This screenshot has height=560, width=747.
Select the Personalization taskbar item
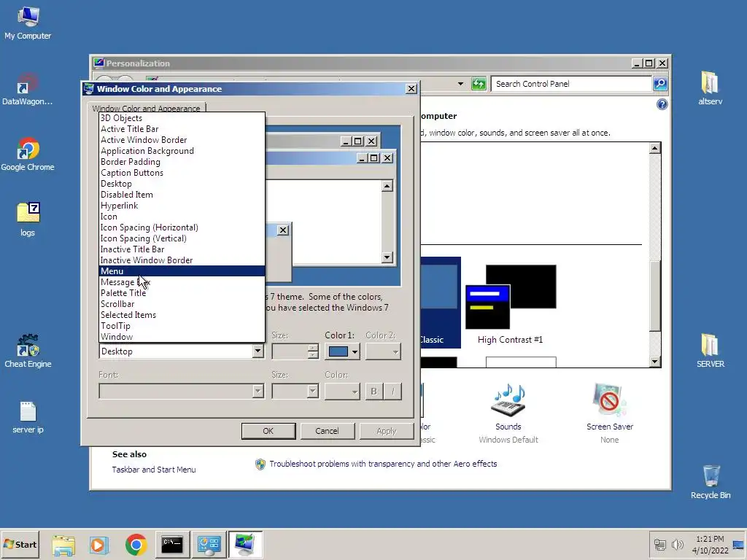(x=245, y=545)
